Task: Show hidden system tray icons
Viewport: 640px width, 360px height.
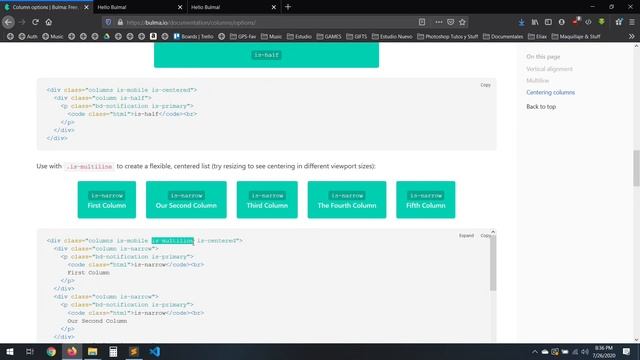Action: pyautogui.click(x=535, y=351)
